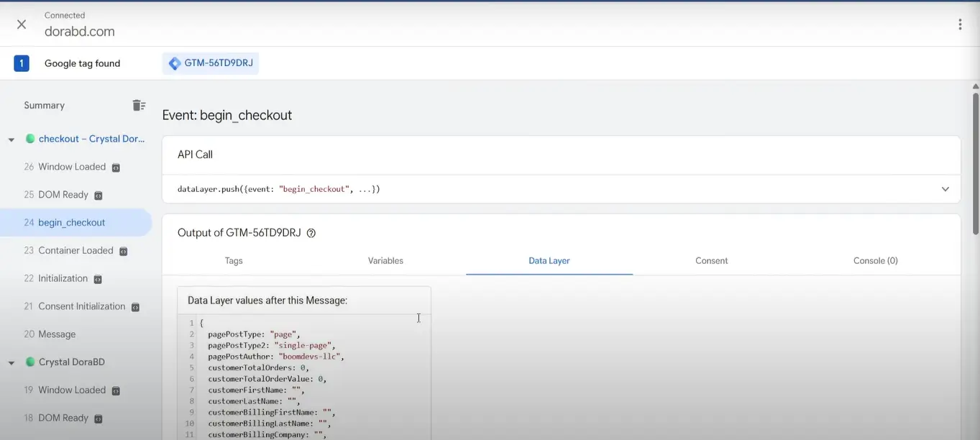Select the Summary item in sidebar

pyautogui.click(x=45, y=106)
